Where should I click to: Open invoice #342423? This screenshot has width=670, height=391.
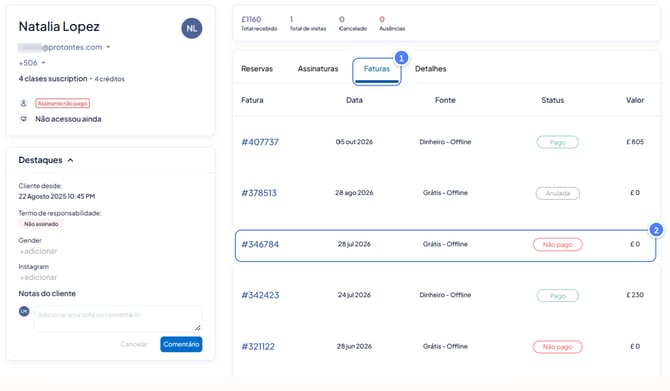tap(260, 295)
